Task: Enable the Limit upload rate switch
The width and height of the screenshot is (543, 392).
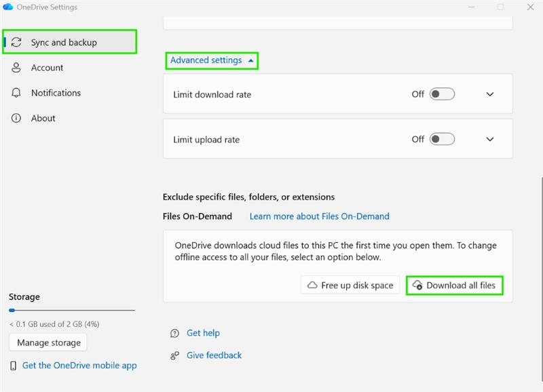Action: pyautogui.click(x=443, y=139)
